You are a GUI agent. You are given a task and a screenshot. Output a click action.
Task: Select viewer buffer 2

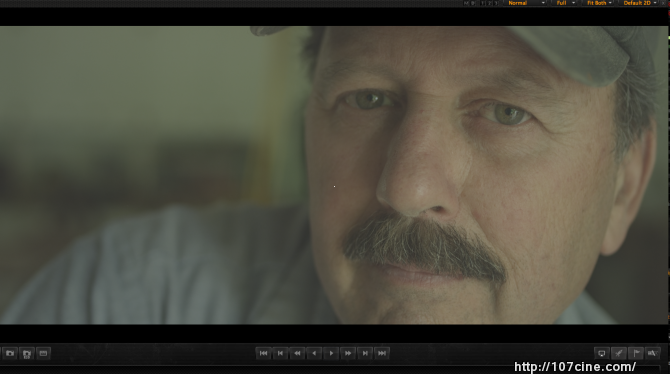click(x=490, y=3)
